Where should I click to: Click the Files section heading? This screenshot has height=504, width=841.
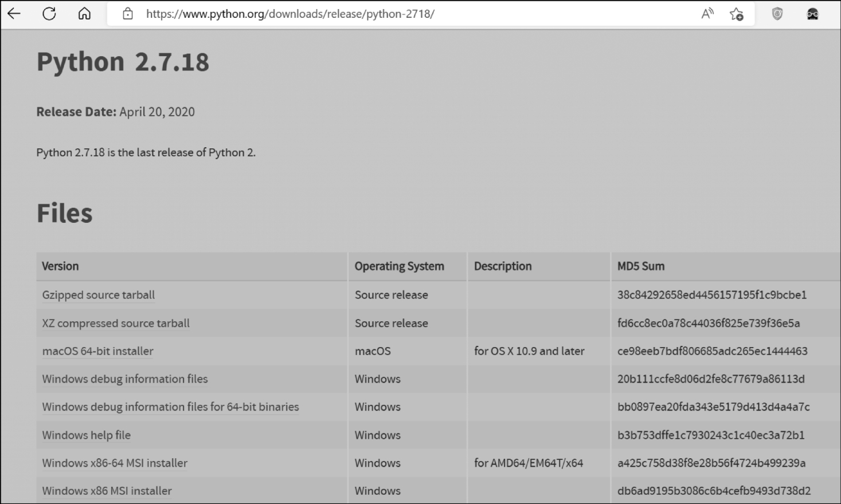pos(64,213)
